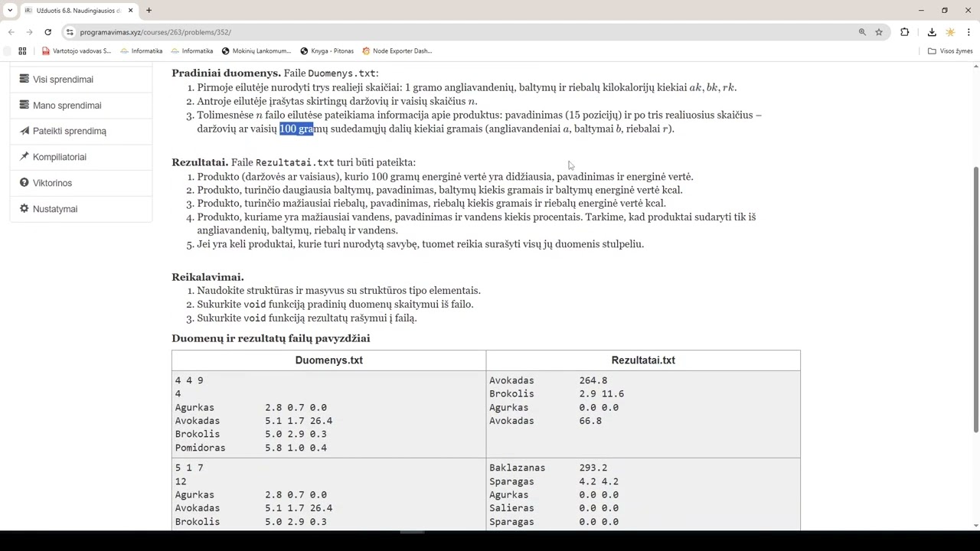Open Visos žymės bookmarks folder
Viewport: 980px width, 551px height.
(950, 51)
